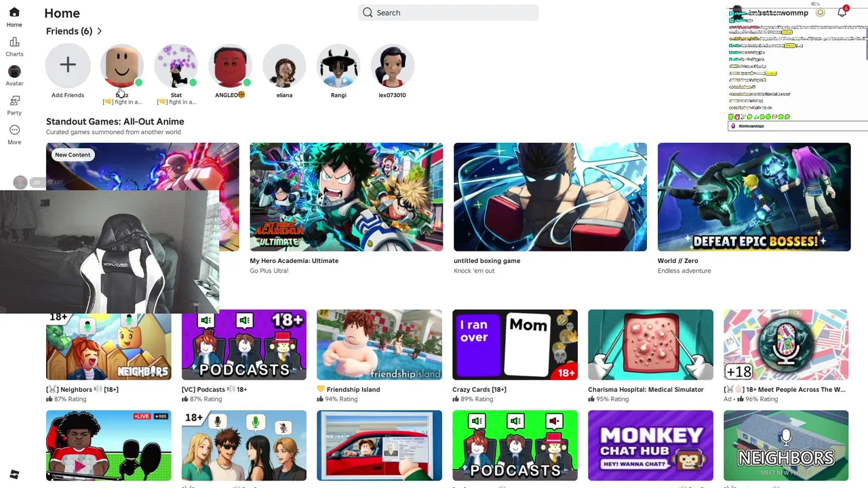The height and width of the screenshot is (488, 868).
Task: Open Friendship Island game thumbnail
Action: point(379,344)
